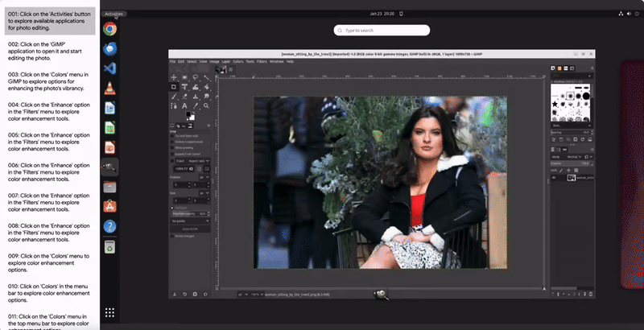The height and width of the screenshot is (330, 644).
Task: Select the Warp Transform tool
Action: [x=196, y=87]
